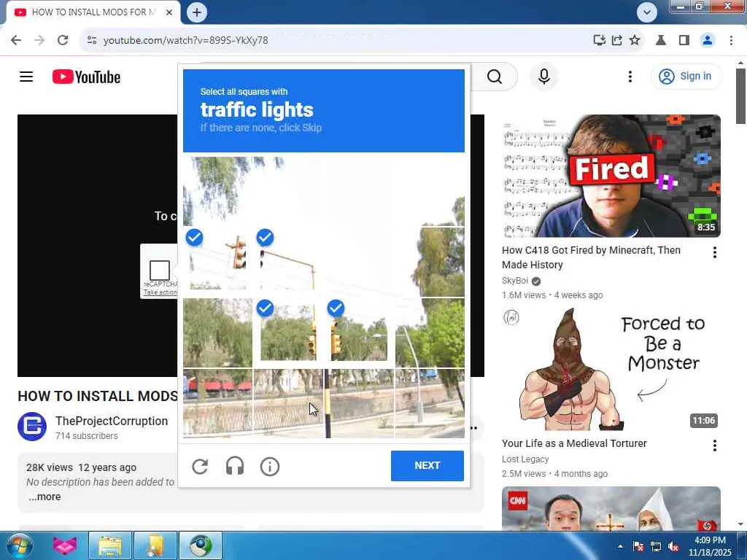Viewport: 747px width, 560px height.
Task: Open options for the C418 video
Action: tap(715, 252)
